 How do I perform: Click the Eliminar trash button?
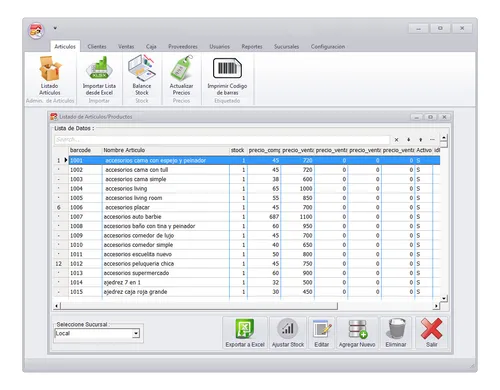(x=396, y=333)
